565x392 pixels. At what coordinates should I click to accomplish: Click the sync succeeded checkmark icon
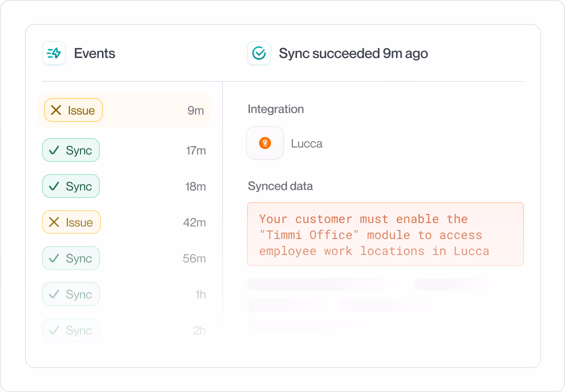click(258, 53)
